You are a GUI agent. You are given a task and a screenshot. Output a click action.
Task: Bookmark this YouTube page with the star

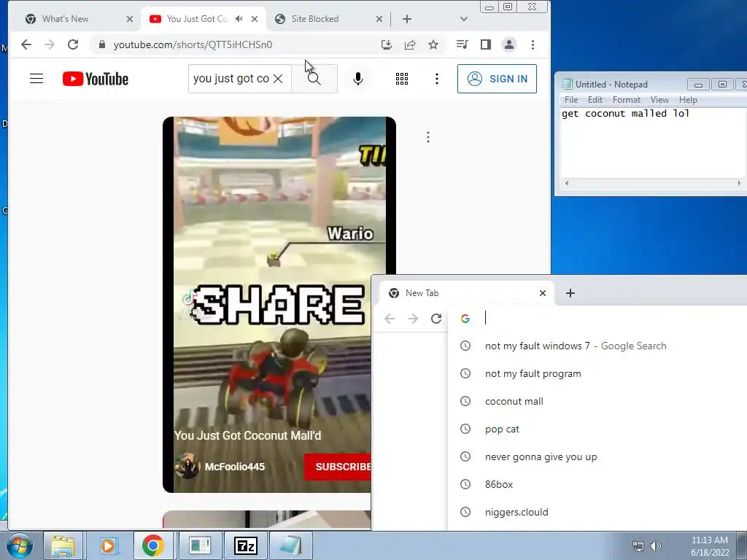click(433, 44)
